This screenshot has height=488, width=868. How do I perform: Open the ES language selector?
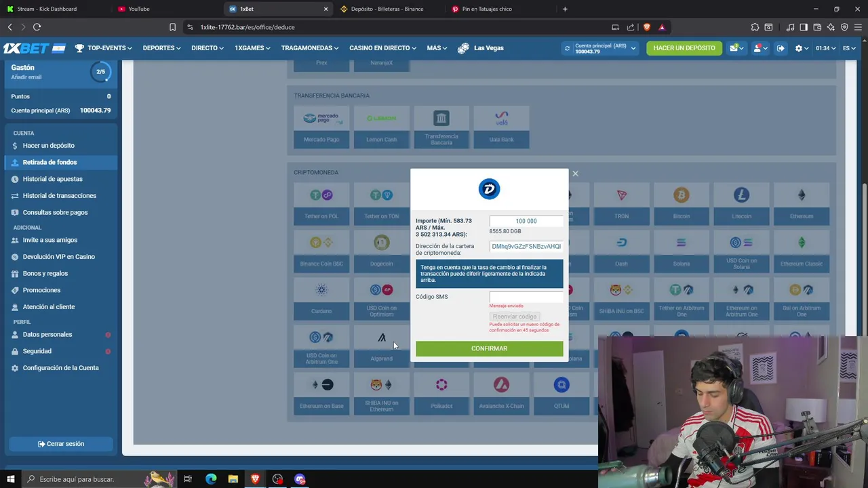point(848,48)
